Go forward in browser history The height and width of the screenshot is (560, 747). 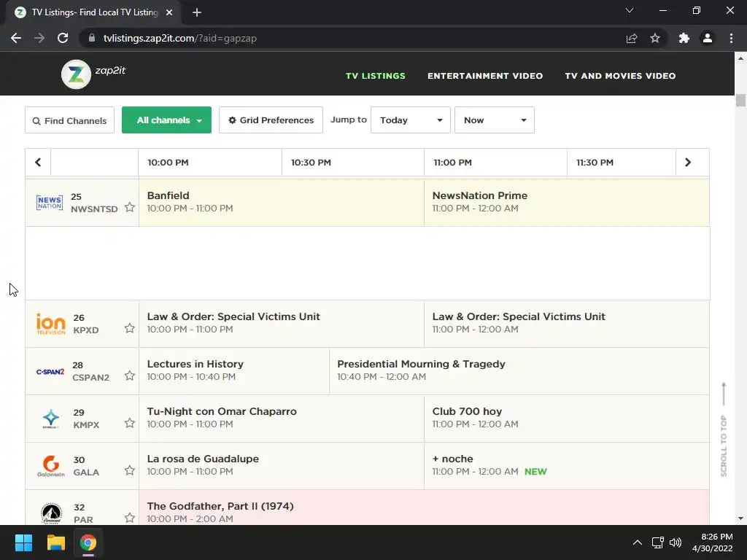click(39, 38)
